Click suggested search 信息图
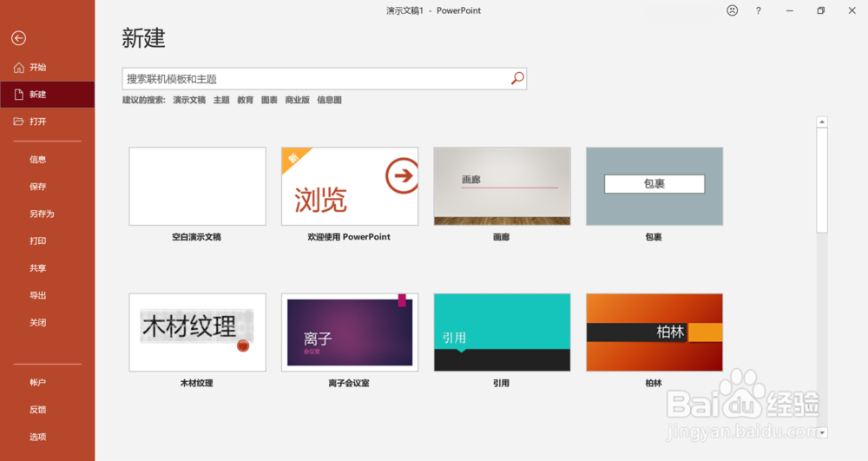The image size is (868, 461). point(329,100)
